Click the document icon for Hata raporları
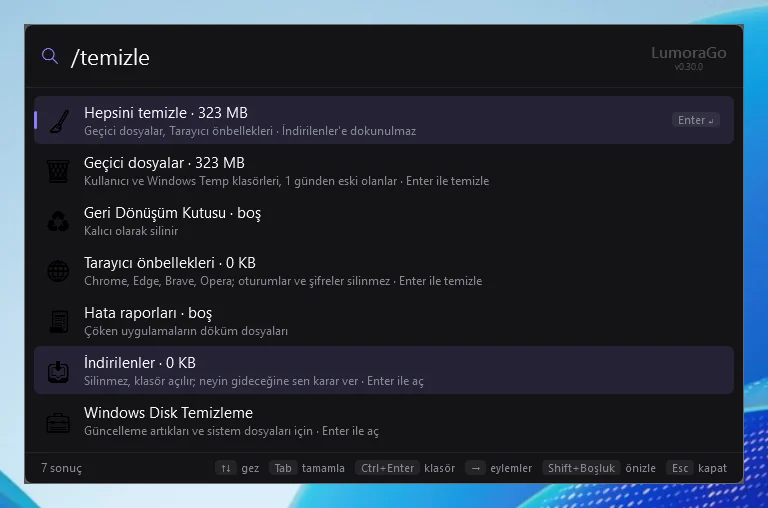Screen dimensions: 768x508 59,321
